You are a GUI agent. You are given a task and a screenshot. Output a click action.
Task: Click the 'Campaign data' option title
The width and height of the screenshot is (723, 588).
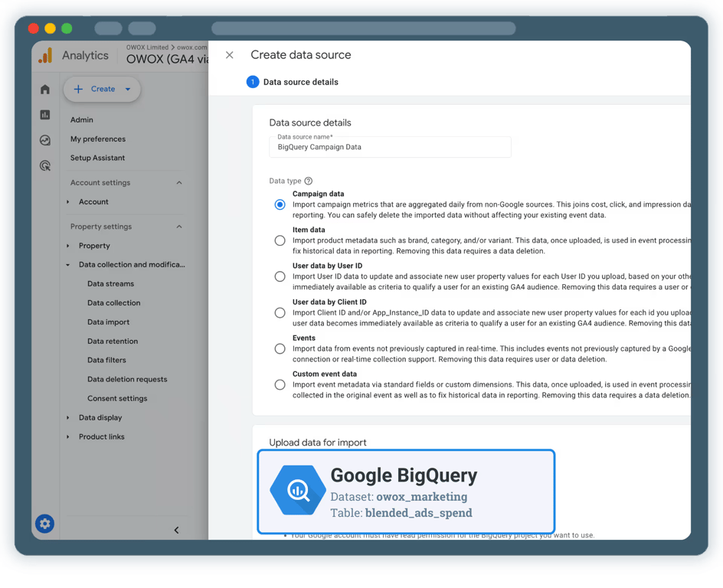coord(318,194)
